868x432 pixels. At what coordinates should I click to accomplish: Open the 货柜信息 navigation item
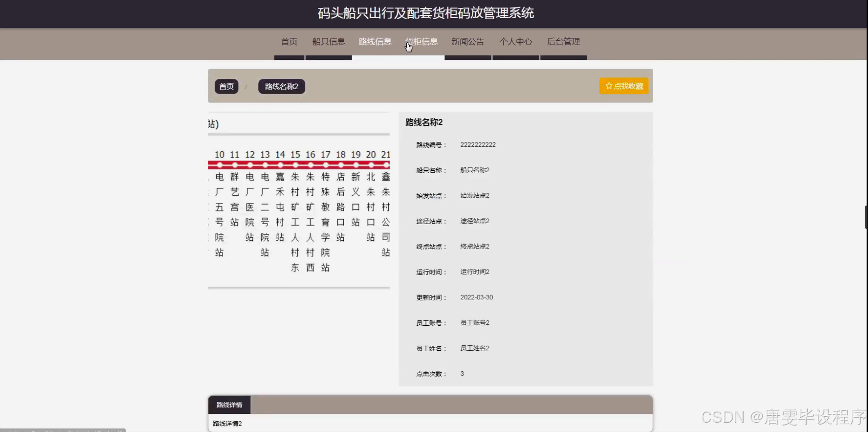421,42
